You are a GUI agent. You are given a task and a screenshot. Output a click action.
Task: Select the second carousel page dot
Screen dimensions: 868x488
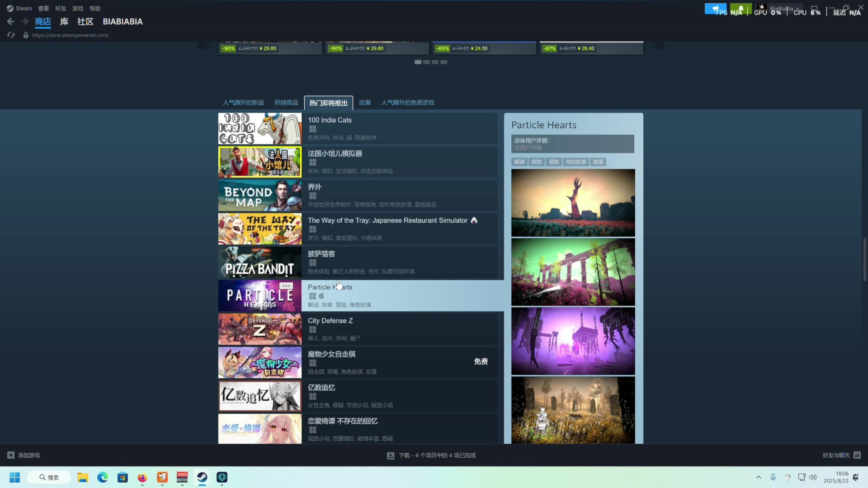tap(426, 62)
